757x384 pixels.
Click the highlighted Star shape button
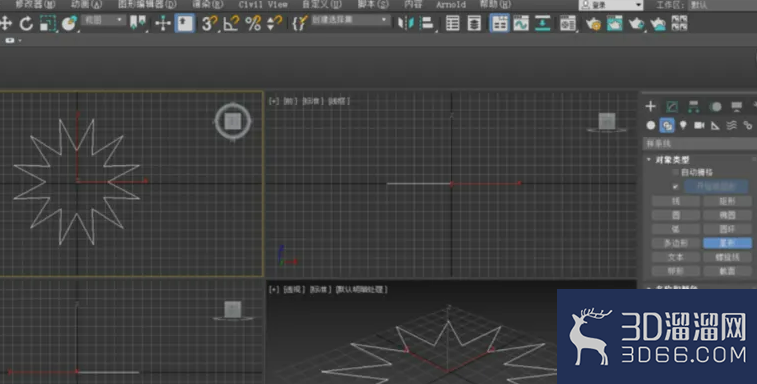click(x=727, y=243)
